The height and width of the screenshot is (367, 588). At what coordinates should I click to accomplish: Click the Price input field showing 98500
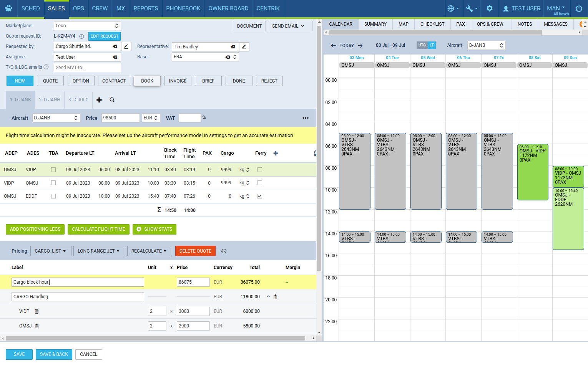(x=120, y=118)
